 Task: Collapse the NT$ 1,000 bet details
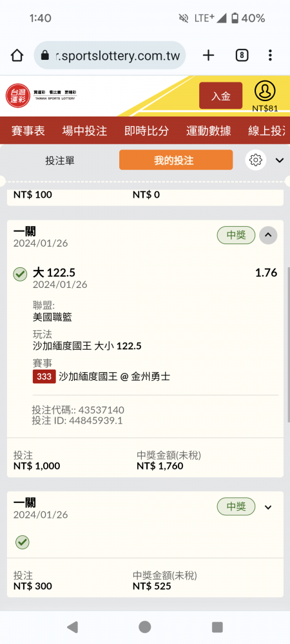point(268,235)
